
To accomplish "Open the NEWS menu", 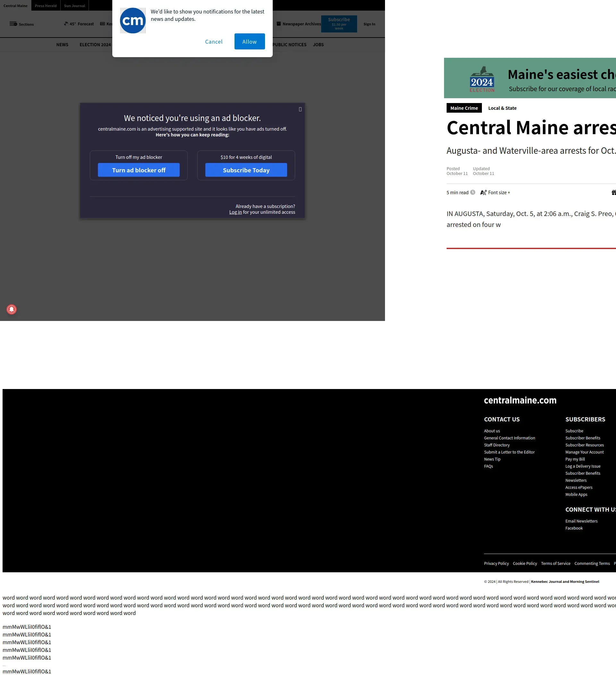I will 62,45.
